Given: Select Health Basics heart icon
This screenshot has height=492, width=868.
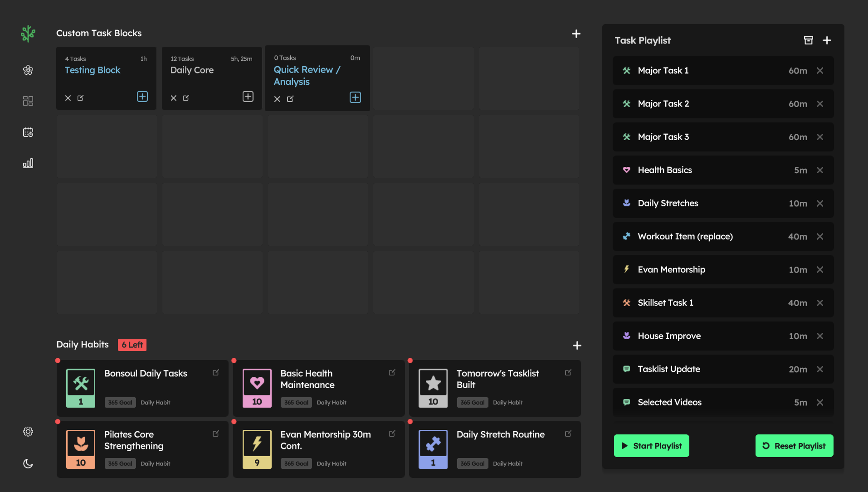Looking at the screenshot, I should click(x=626, y=170).
